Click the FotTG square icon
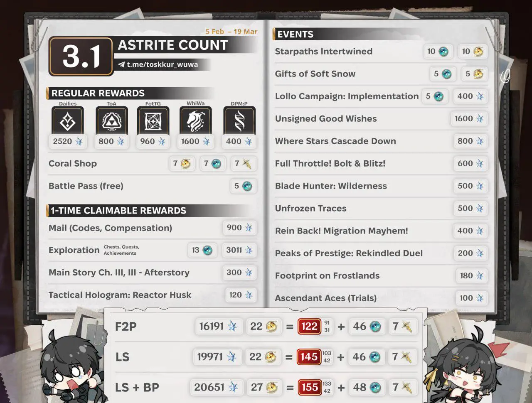The height and width of the screenshot is (403, 532). [x=153, y=121]
